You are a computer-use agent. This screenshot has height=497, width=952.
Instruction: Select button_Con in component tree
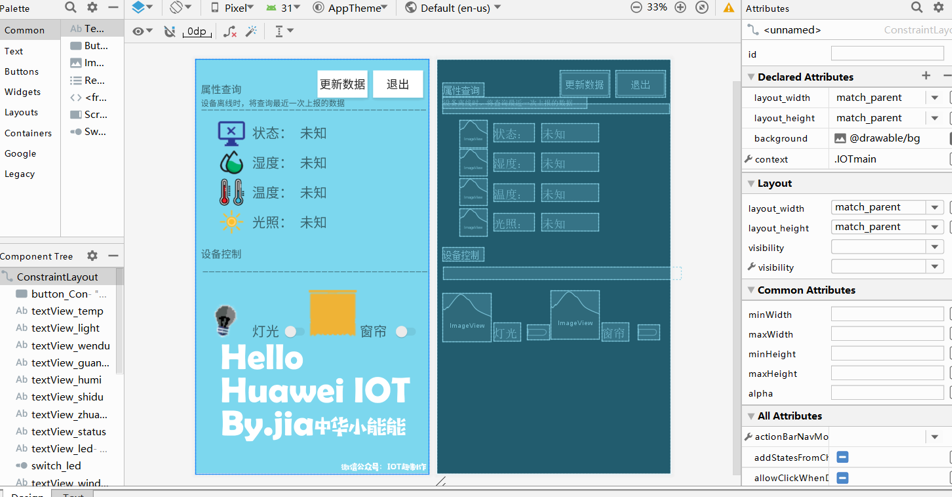tap(61, 294)
